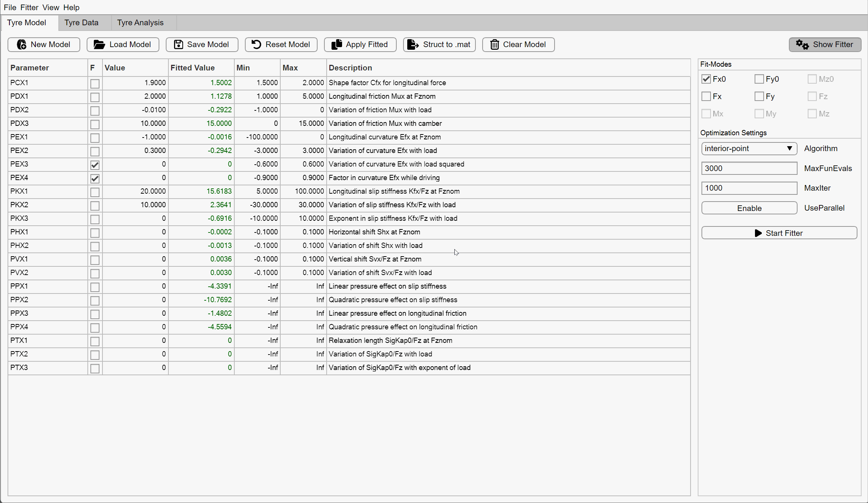
Task: Uncheck the Fx0 fit-mode
Action: point(706,79)
